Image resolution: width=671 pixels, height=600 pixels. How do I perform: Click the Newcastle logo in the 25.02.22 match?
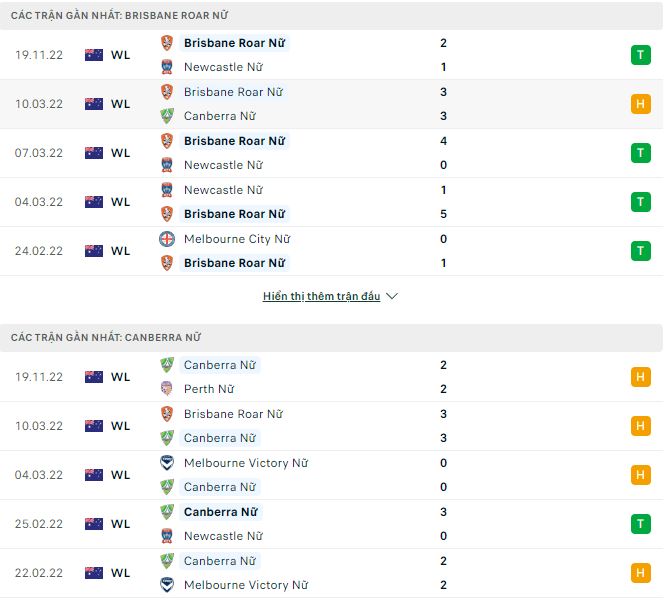click(167, 536)
